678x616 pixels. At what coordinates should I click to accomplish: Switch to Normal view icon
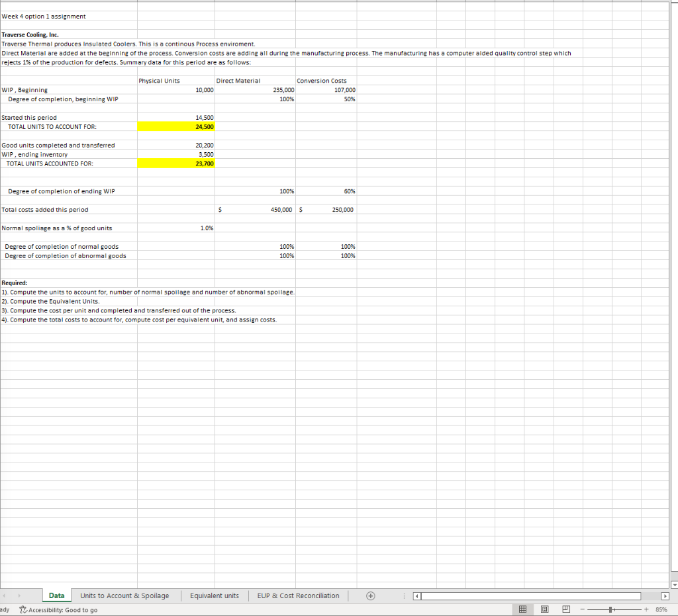(523, 609)
